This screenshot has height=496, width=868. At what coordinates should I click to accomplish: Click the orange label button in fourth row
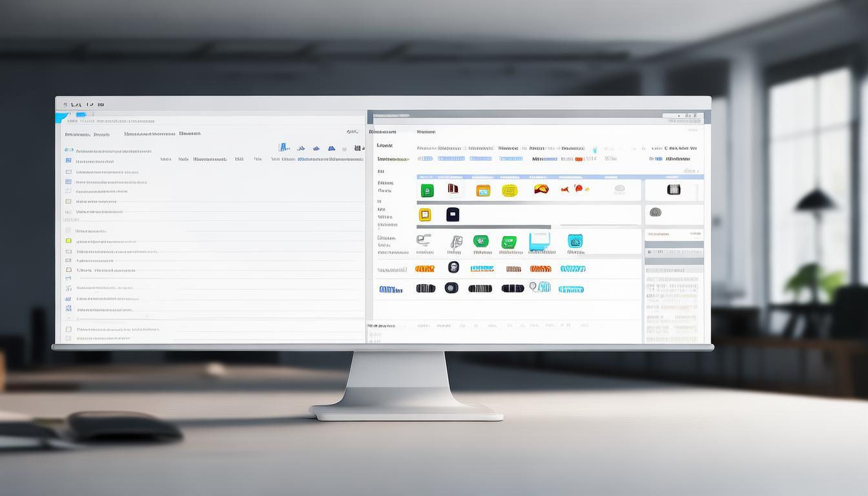[x=424, y=269]
